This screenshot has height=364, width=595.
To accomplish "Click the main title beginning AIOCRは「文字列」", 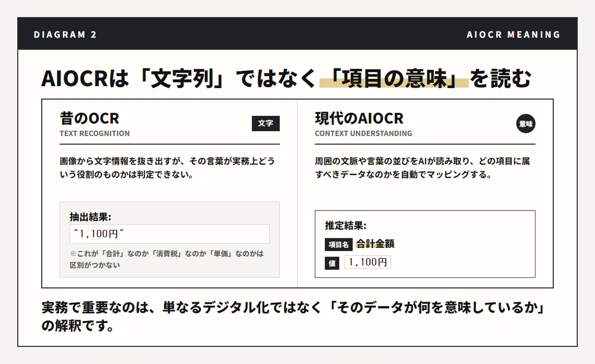I will pos(286,79).
